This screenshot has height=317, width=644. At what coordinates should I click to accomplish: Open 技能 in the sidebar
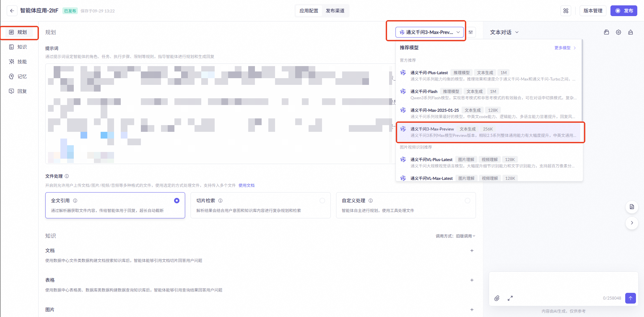click(19, 62)
